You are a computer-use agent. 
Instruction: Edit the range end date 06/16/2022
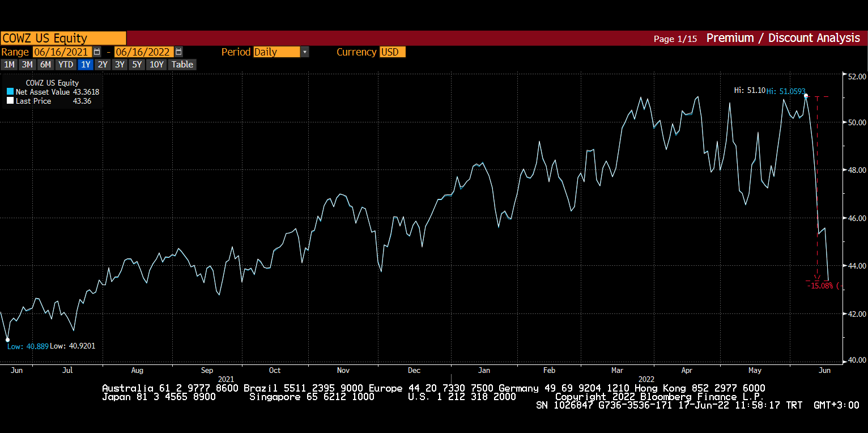pyautogui.click(x=144, y=52)
